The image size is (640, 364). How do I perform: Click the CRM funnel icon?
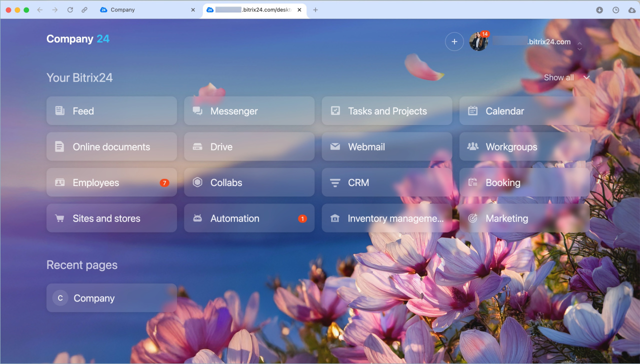pos(335,183)
